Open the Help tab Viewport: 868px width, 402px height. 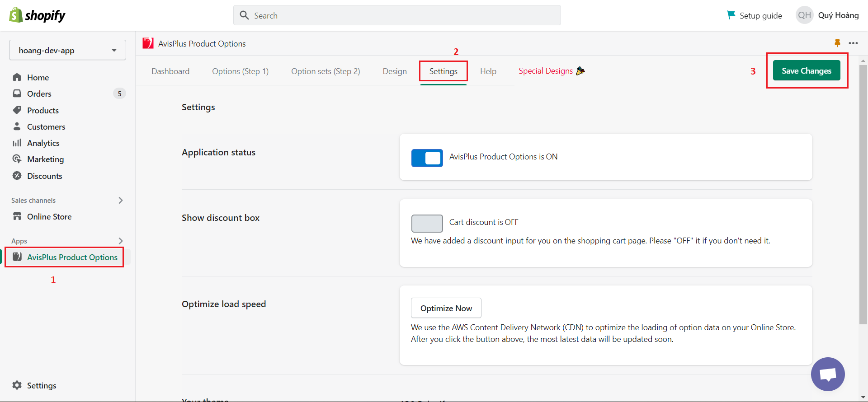pyautogui.click(x=488, y=71)
